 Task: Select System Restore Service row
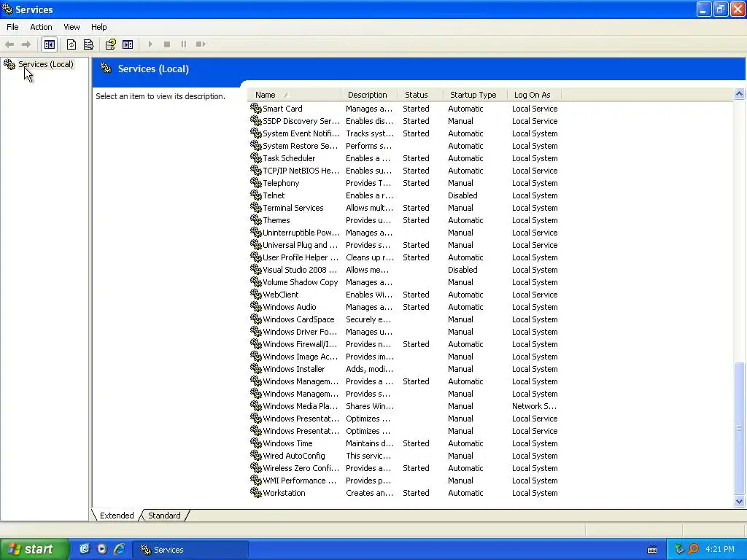(404, 146)
